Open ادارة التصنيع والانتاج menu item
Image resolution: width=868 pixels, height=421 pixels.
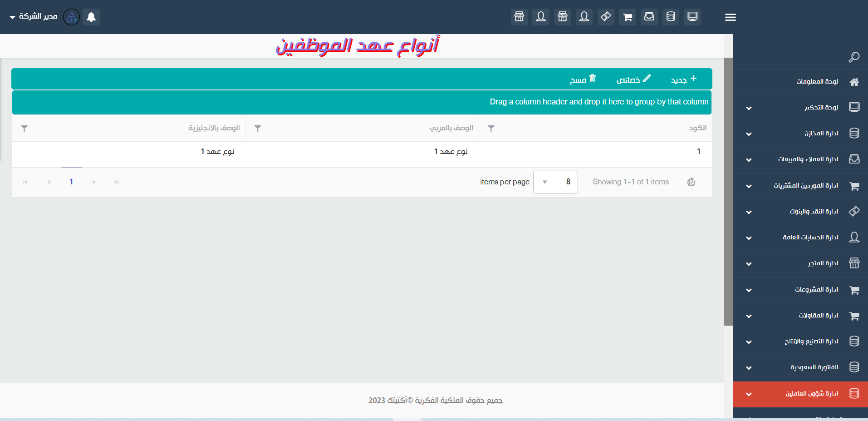[x=800, y=342]
